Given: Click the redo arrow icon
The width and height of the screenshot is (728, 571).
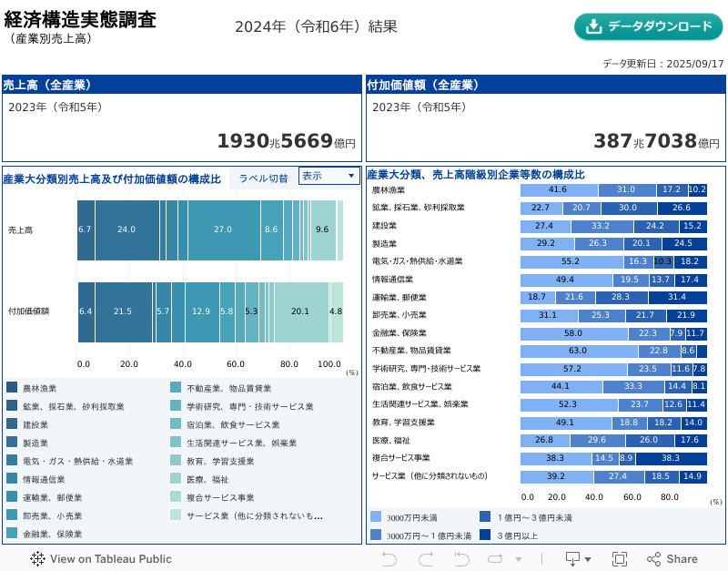Looking at the screenshot, I should 424,559.
